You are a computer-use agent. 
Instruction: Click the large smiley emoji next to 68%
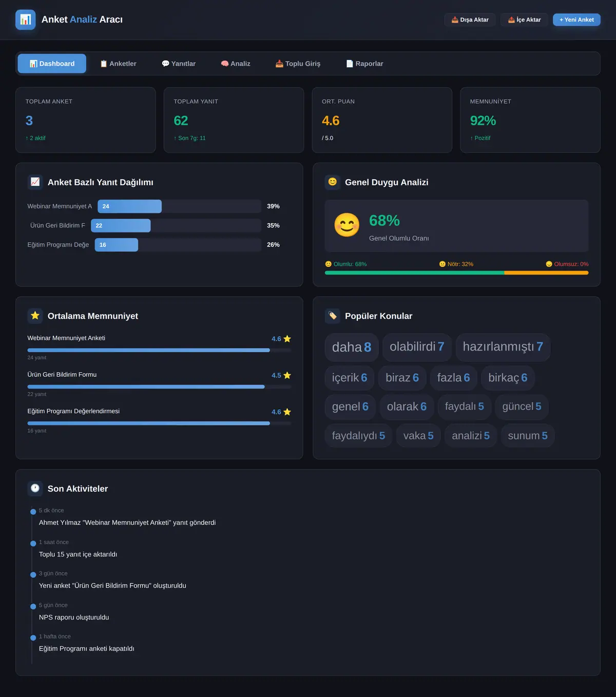coord(347,225)
